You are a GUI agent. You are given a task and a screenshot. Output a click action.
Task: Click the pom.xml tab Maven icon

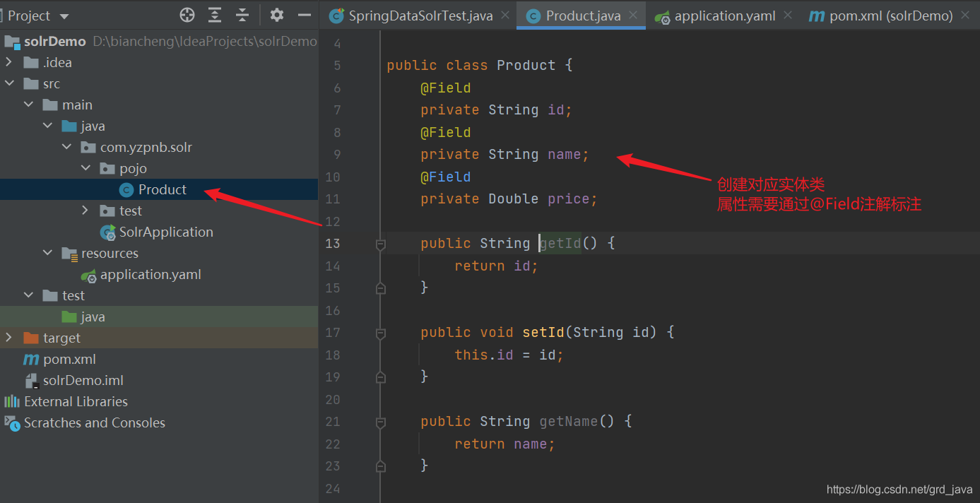816,16
